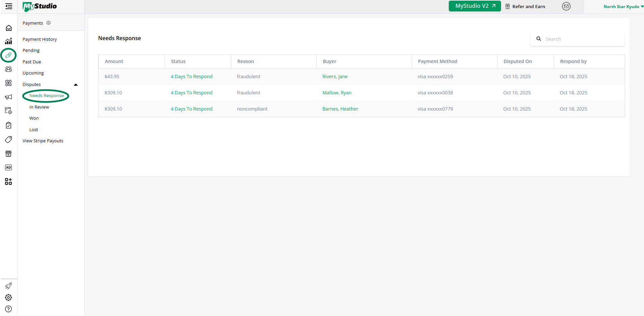
Task: Click the rocket icon in sidebar
Action: (x=9, y=286)
